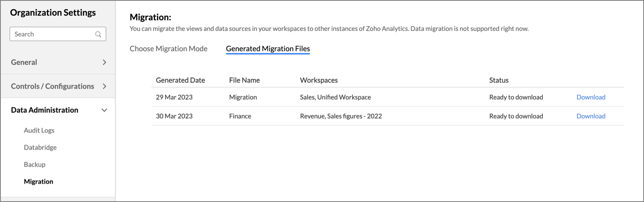Open the General settings section

coord(24,62)
